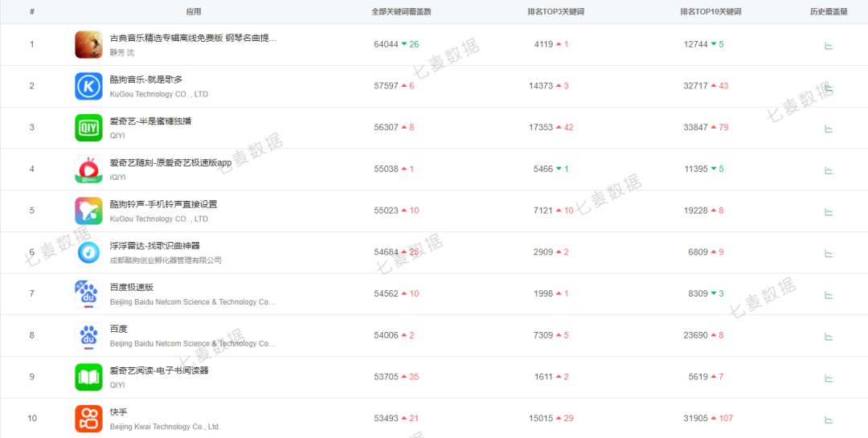Open 酷狗铃声-手机铃声直接设置 app page
This screenshot has height=438, width=868.
coord(163,204)
